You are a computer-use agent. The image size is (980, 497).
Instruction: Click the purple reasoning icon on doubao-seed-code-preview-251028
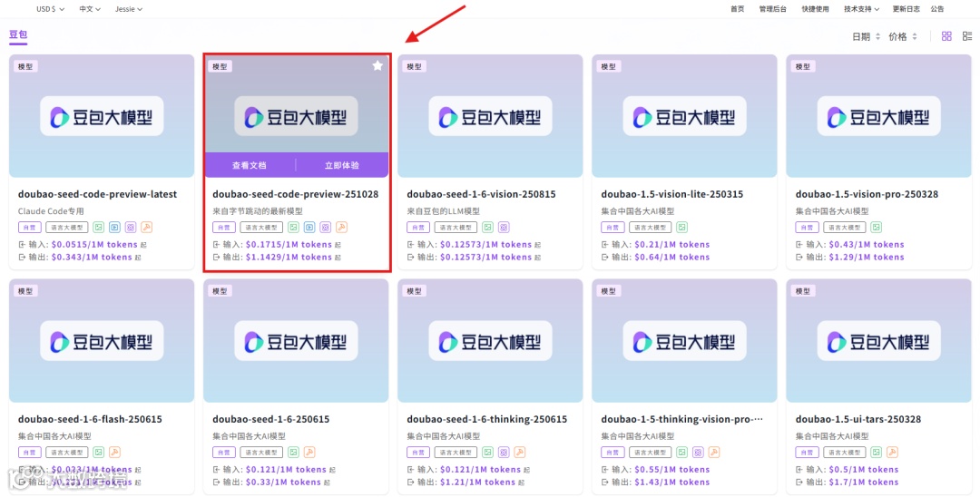click(x=325, y=228)
